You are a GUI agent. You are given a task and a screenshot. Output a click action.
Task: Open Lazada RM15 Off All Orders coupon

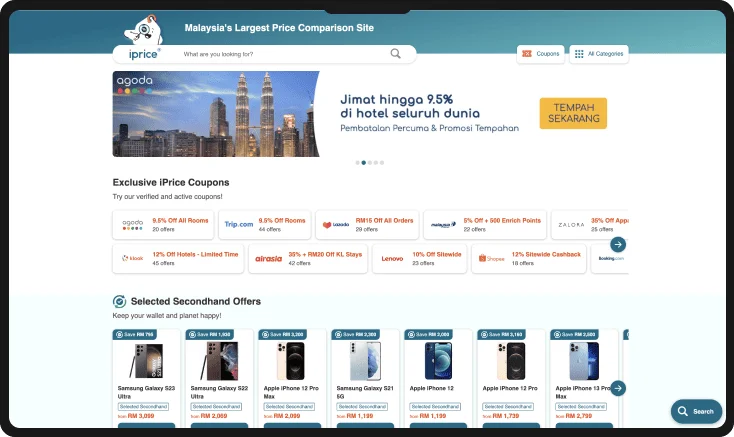point(367,225)
